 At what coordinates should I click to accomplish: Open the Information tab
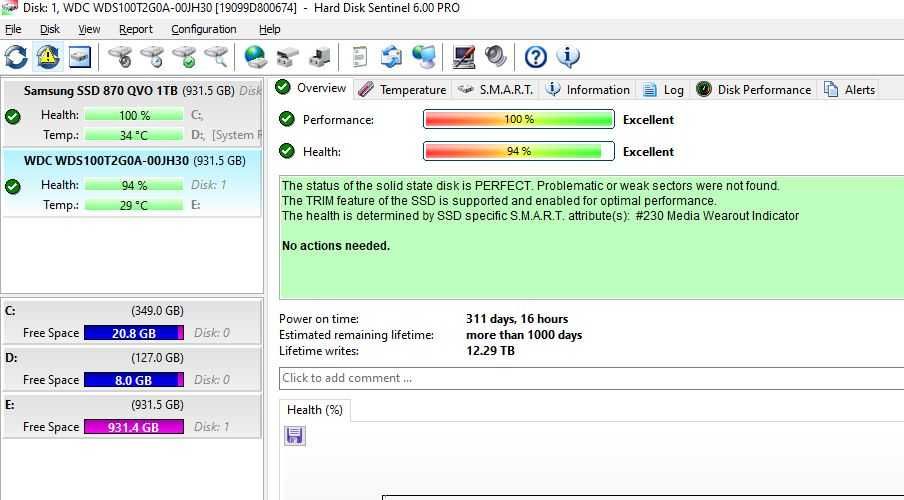pos(587,90)
